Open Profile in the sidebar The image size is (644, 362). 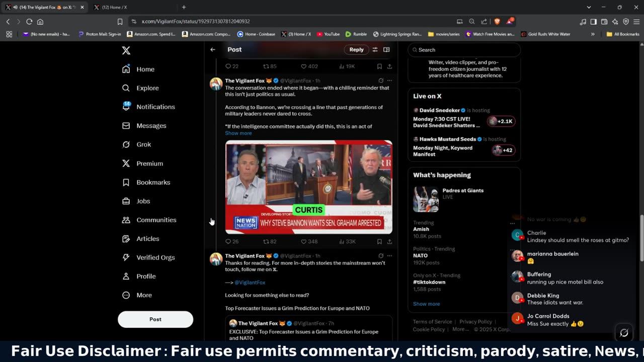click(x=139, y=276)
